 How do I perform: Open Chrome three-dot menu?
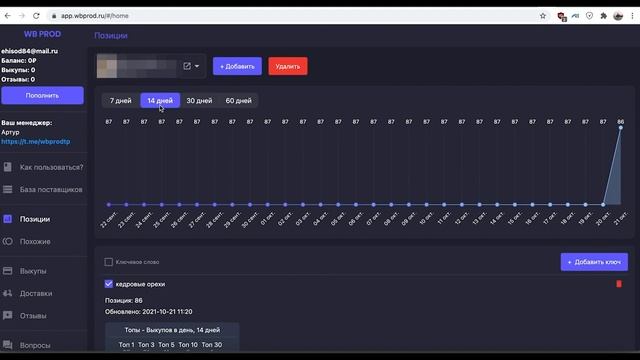click(x=632, y=16)
